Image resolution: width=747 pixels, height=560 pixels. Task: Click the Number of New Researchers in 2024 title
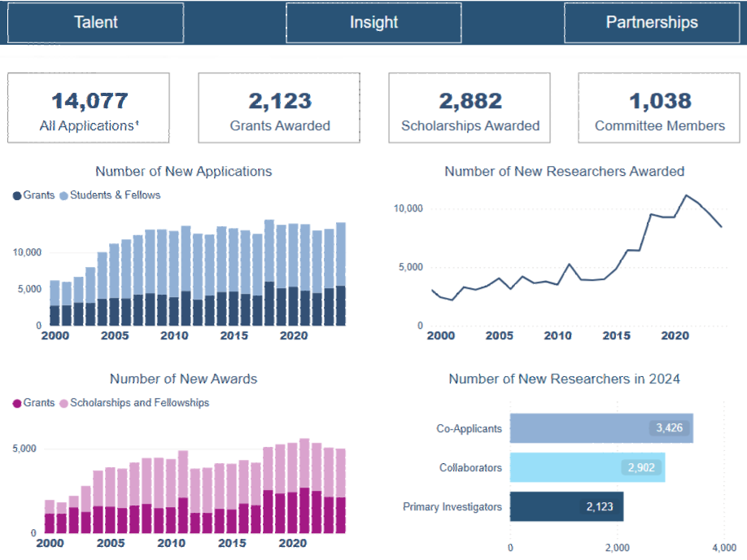click(x=564, y=379)
